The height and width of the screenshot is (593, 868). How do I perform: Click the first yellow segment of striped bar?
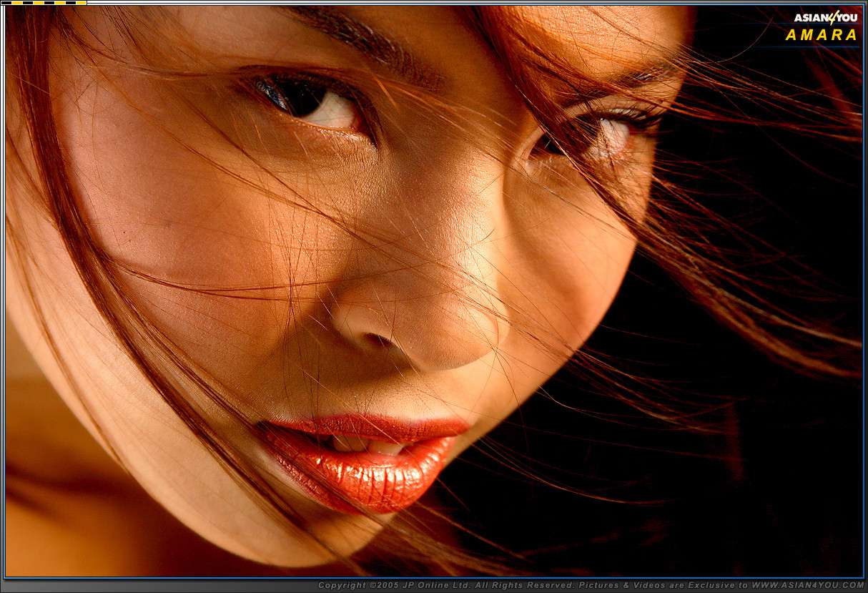point(16,3)
